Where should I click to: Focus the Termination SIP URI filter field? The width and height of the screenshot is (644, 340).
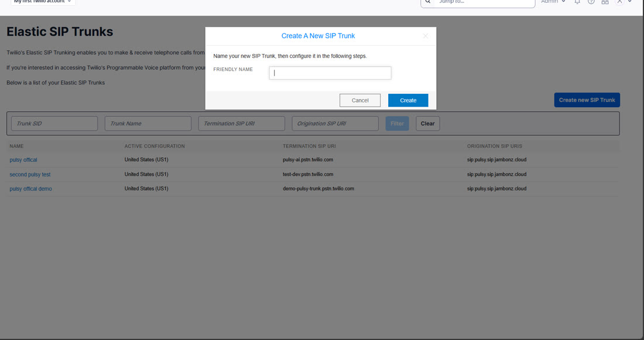click(x=241, y=123)
